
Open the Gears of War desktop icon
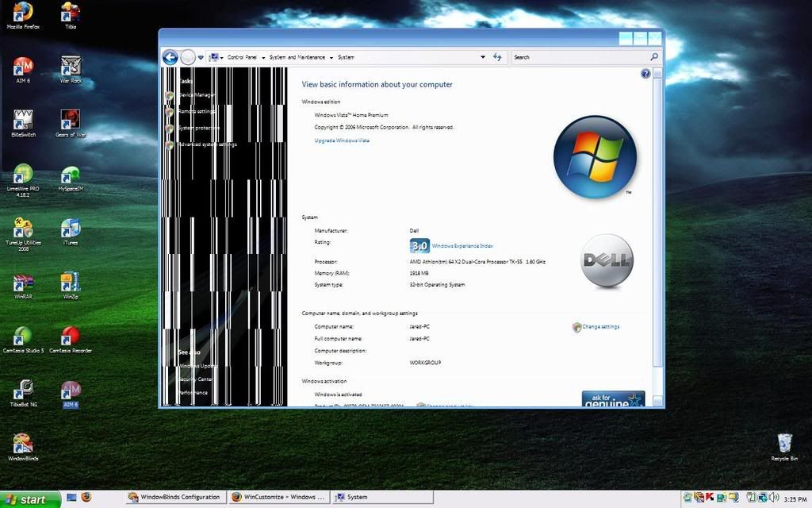click(x=71, y=123)
